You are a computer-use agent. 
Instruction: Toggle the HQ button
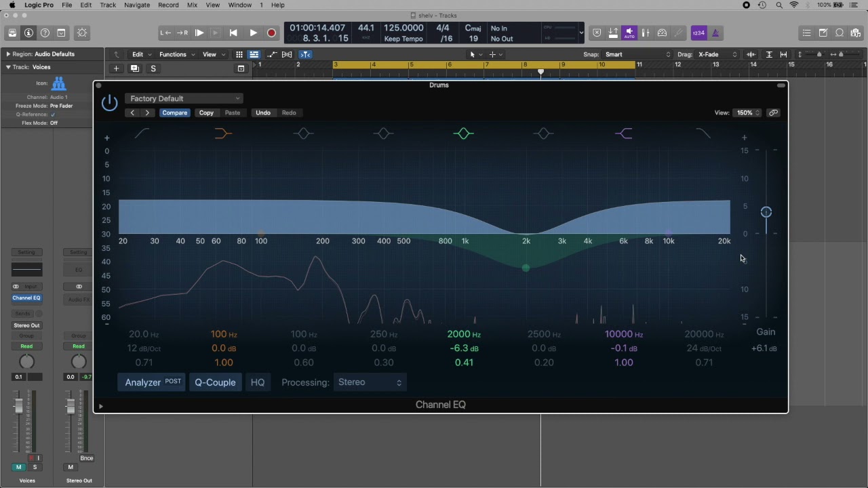point(258,382)
